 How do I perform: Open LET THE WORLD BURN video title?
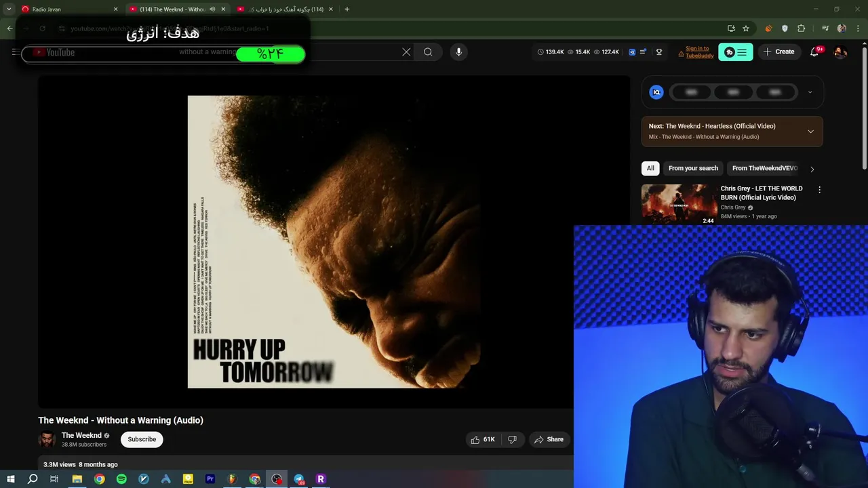click(x=762, y=193)
